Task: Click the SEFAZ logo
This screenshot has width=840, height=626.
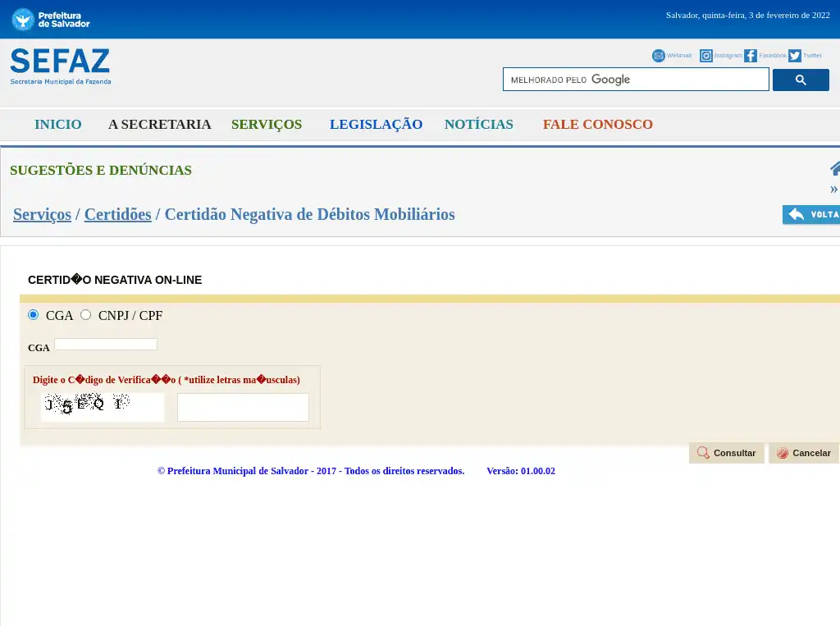Action: point(60,66)
